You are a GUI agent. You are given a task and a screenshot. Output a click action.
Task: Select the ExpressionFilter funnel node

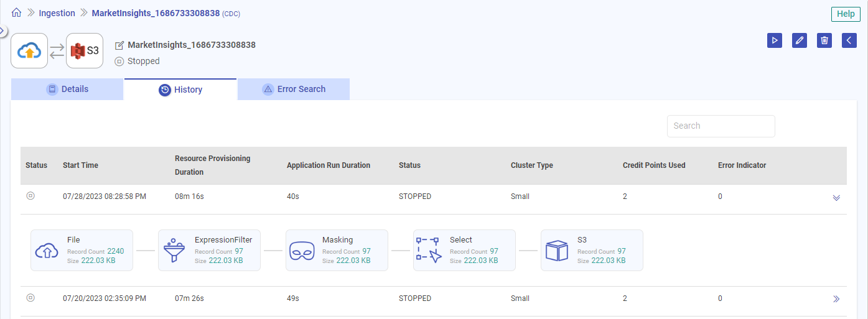click(209, 251)
